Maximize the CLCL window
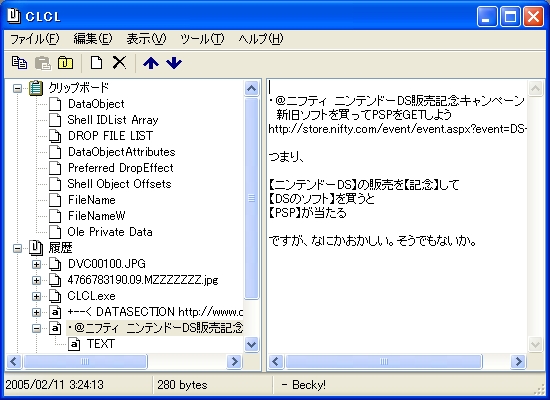 click(510, 16)
